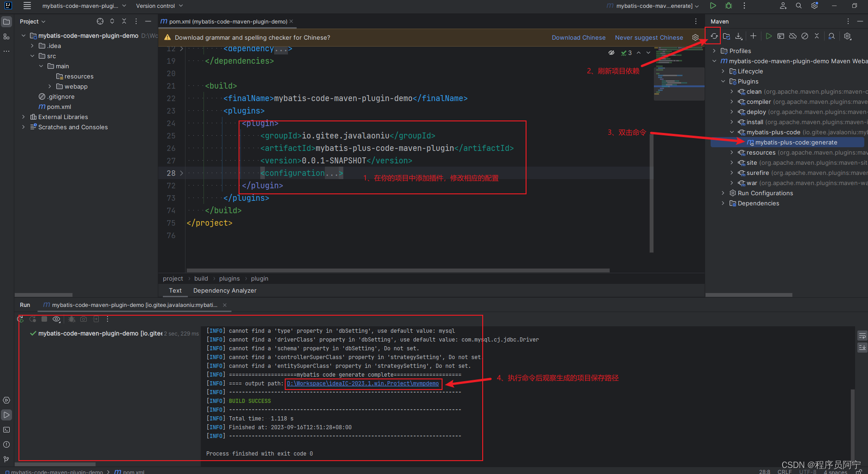This screenshot has height=474, width=868.
Task: Open project name dropdown in title bar
Action: (x=84, y=6)
